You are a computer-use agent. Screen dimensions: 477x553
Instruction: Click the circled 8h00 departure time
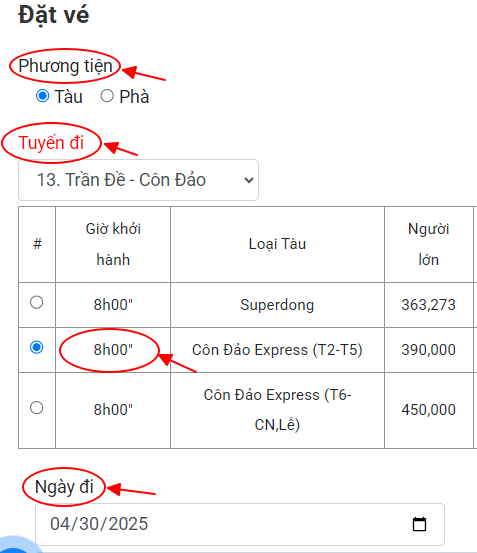[113, 350]
